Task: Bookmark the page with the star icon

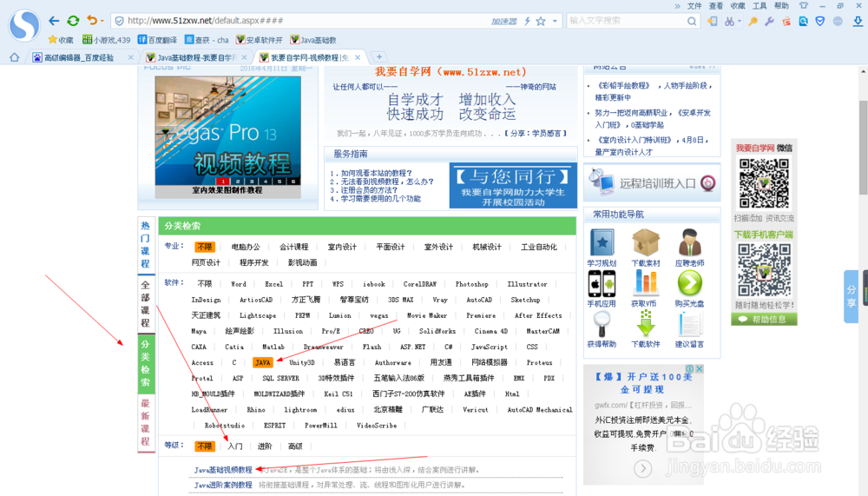Action: (541, 21)
